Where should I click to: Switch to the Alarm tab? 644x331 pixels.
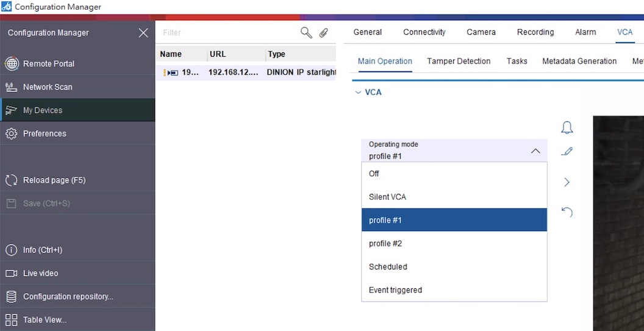(x=585, y=32)
